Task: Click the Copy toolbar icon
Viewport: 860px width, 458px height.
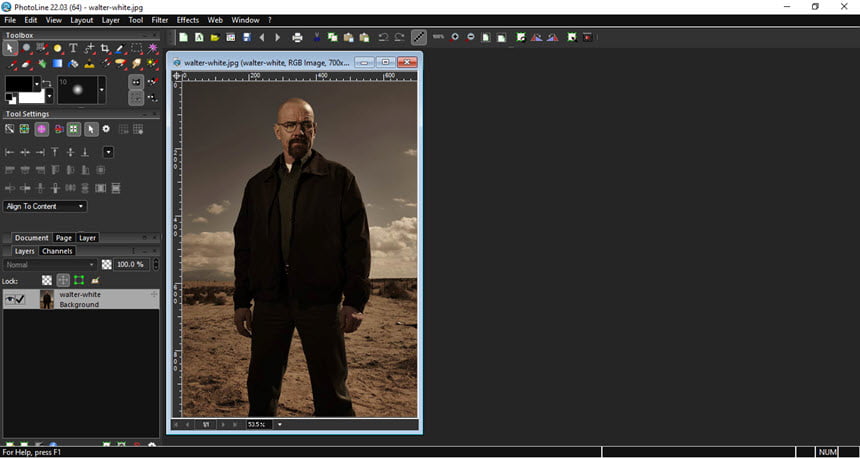Action: [x=332, y=37]
